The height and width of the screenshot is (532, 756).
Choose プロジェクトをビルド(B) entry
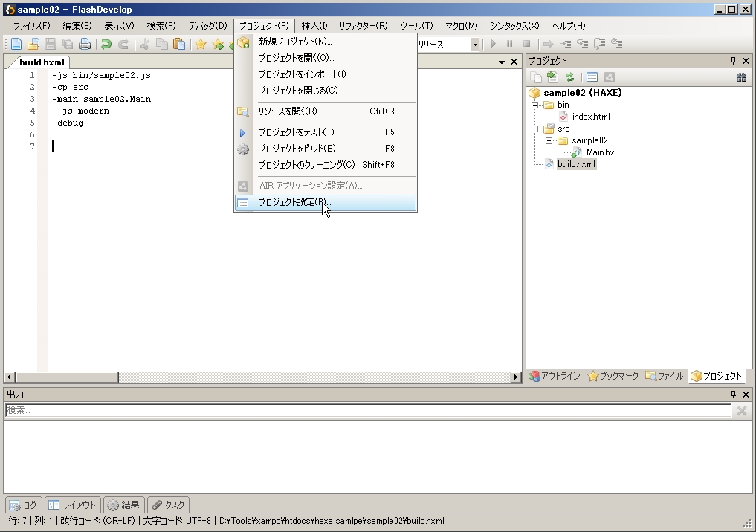pyautogui.click(x=326, y=149)
